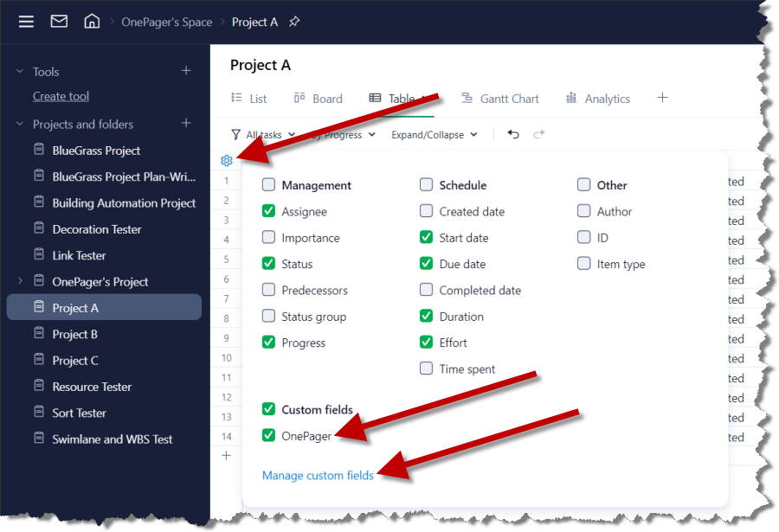This screenshot has width=779, height=532.
Task: Select table row number 12
Action: click(x=227, y=397)
